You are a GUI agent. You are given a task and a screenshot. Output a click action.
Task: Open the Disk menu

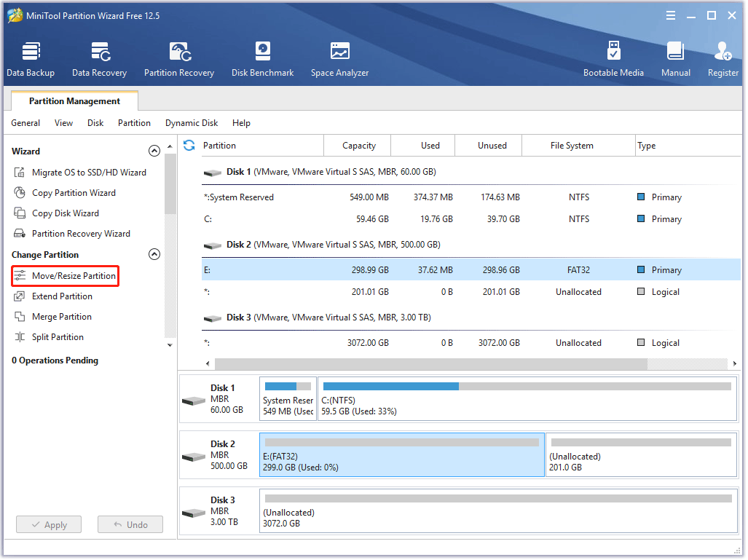click(x=96, y=123)
